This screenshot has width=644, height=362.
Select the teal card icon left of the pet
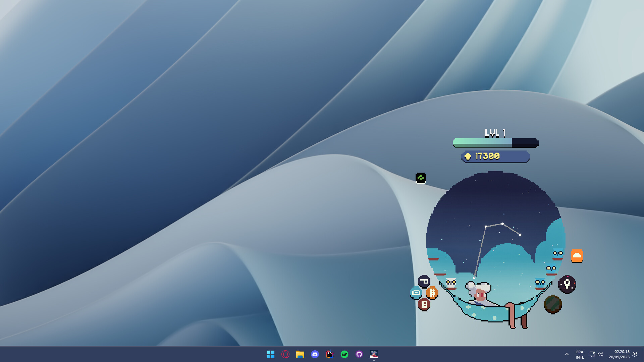point(416,292)
